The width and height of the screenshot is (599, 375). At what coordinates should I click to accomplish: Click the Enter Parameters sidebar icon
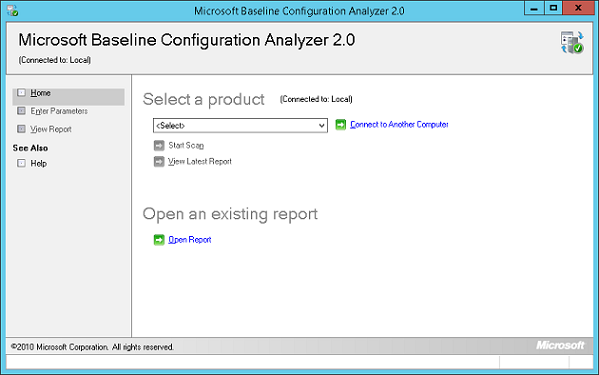pos(21,111)
